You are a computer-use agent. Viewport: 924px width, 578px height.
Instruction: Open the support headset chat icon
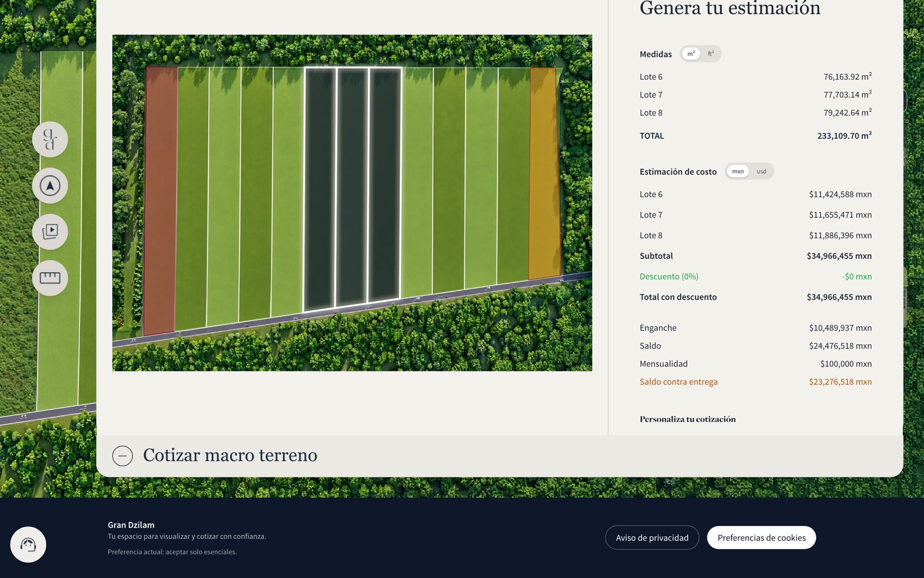[x=28, y=545]
